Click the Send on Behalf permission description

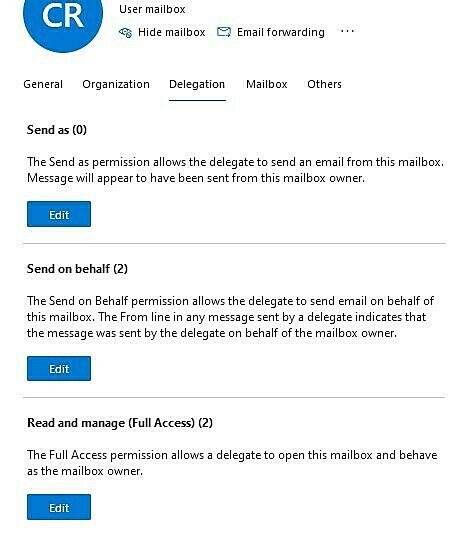[x=230, y=317]
